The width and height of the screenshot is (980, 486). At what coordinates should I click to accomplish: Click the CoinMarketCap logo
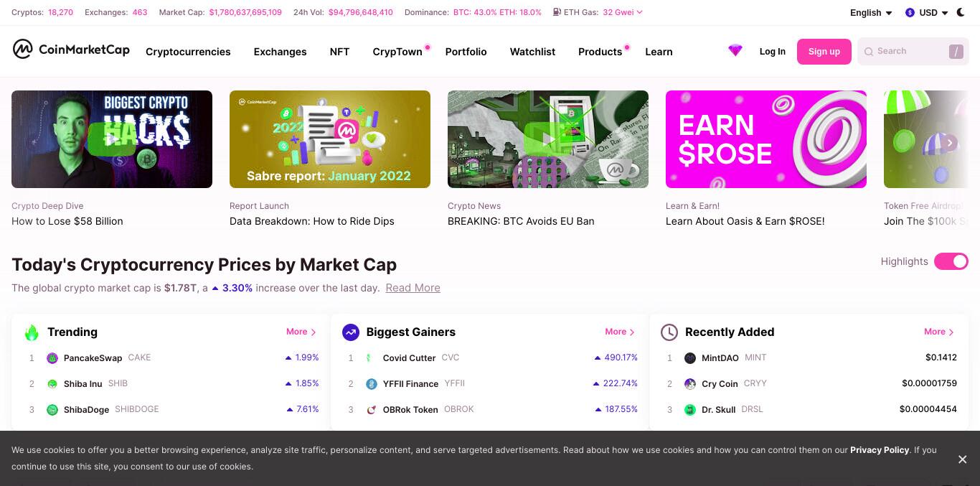tap(71, 50)
